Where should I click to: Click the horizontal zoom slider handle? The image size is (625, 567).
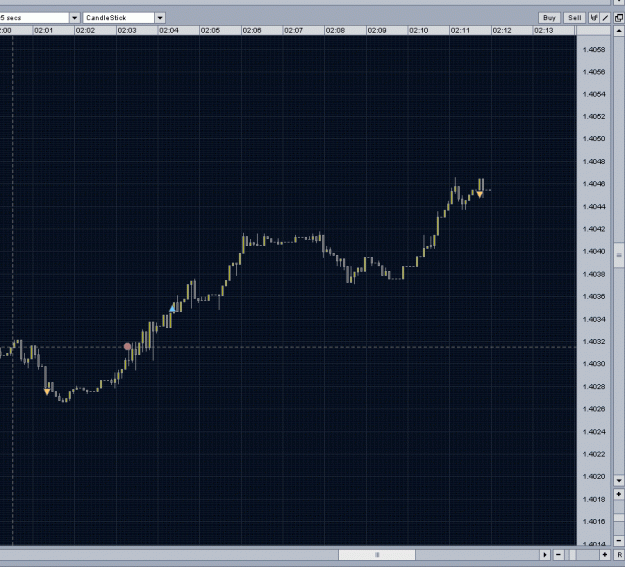(x=572, y=555)
